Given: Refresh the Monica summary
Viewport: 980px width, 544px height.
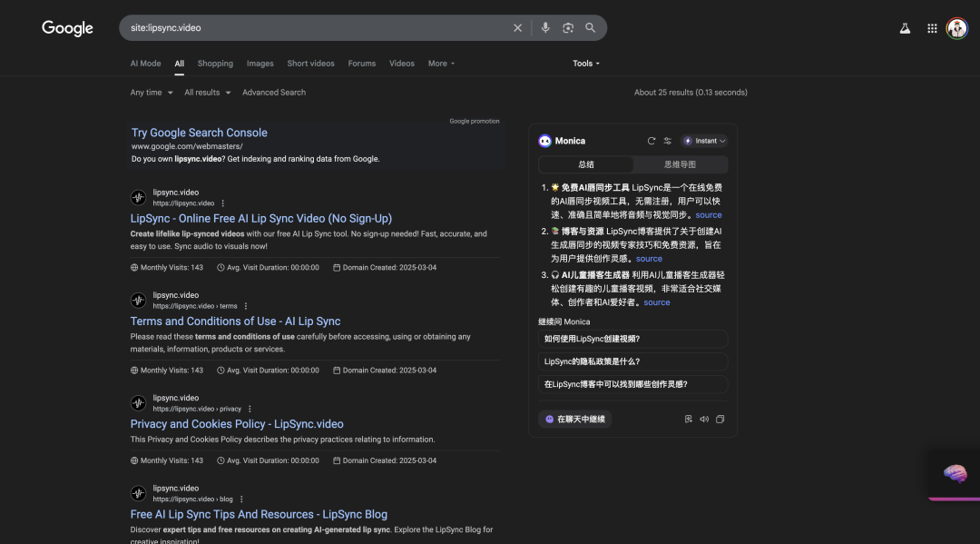Looking at the screenshot, I should (652, 141).
